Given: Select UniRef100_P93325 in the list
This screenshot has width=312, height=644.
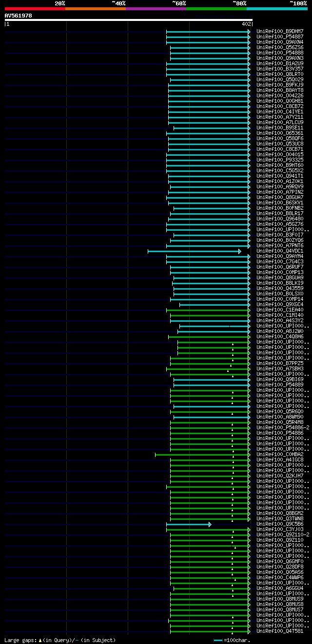Looking at the screenshot, I should click(280, 160).
